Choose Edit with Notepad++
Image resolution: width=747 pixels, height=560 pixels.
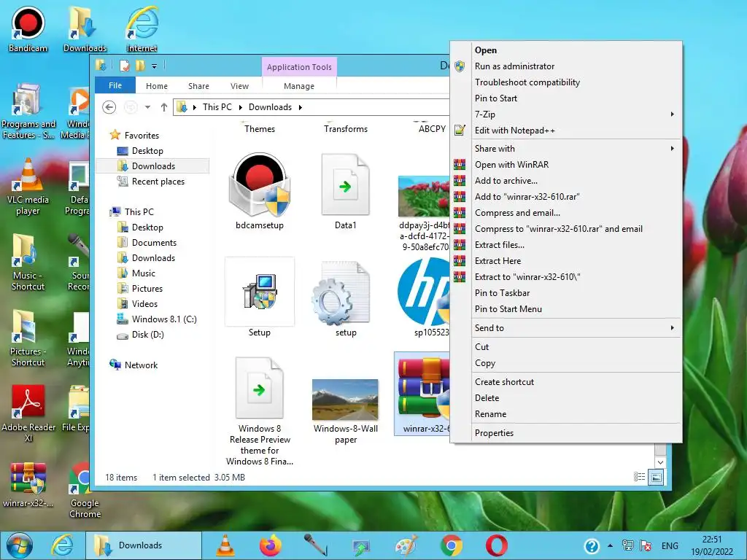(566, 131)
